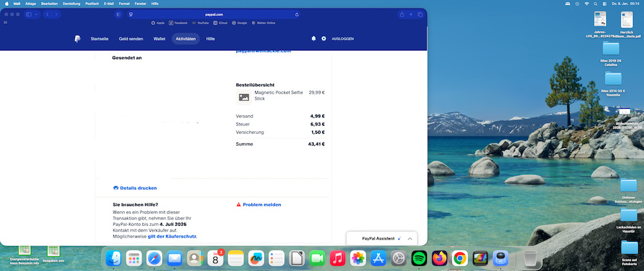Click the Safari share icon
This screenshot has height=271, width=644.
coord(402,14)
